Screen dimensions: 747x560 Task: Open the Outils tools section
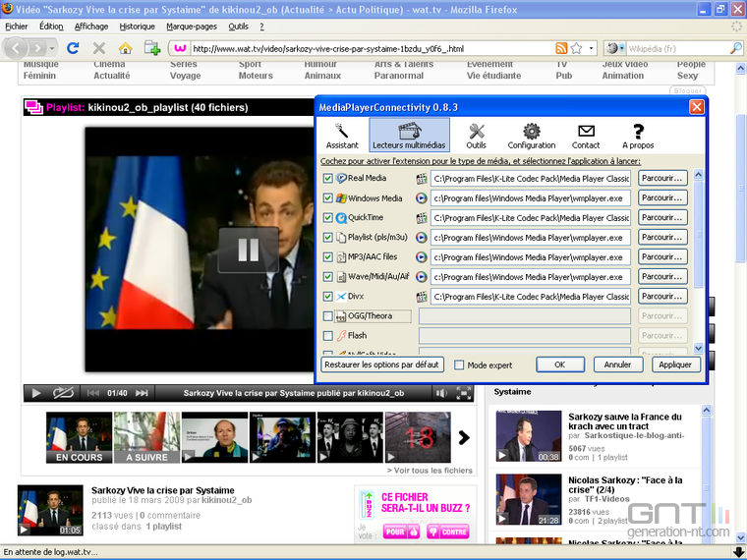476,136
